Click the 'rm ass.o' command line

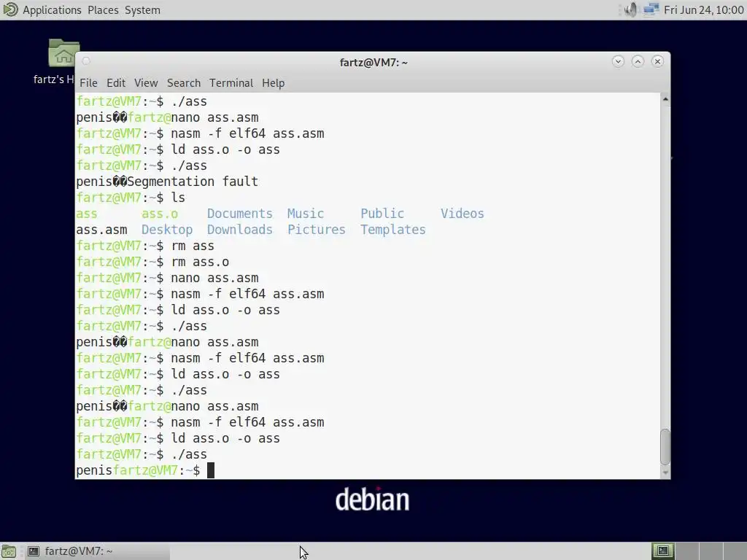point(152,262)
